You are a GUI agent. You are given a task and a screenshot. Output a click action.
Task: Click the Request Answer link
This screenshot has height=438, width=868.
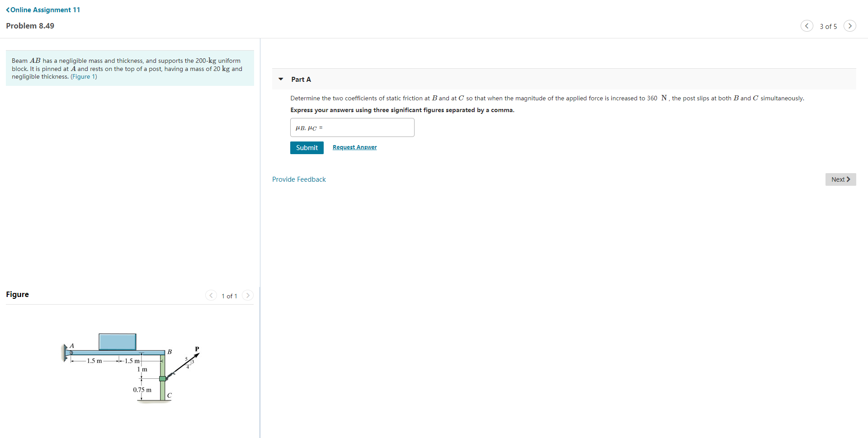354,147
